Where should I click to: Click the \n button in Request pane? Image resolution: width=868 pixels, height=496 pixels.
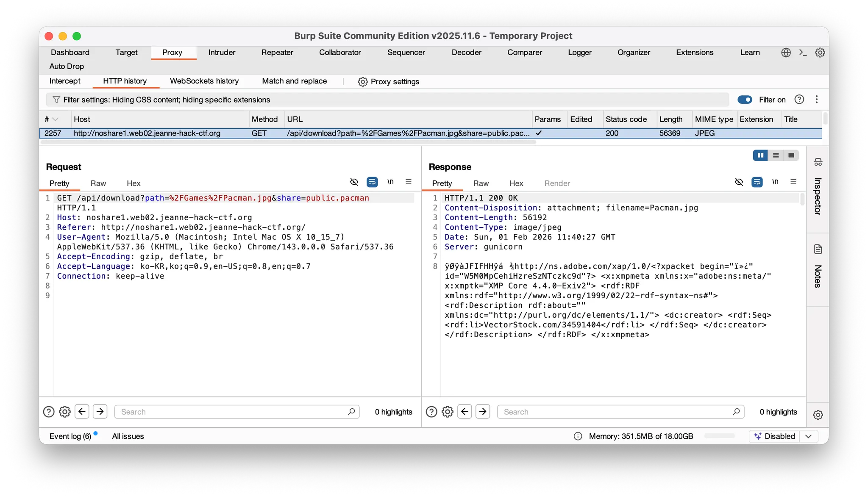coord(390,182)
